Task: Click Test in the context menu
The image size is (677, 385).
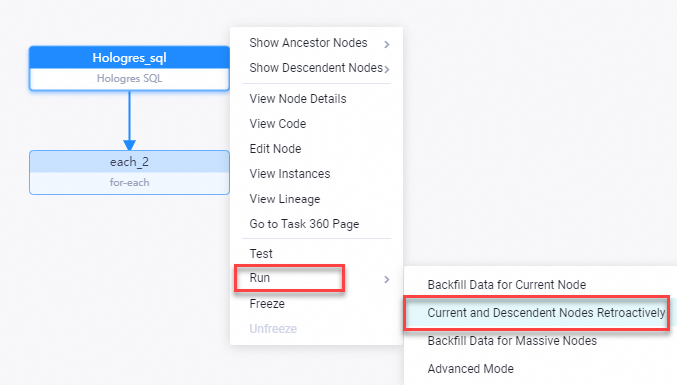Action: click(x=261, y=253)
